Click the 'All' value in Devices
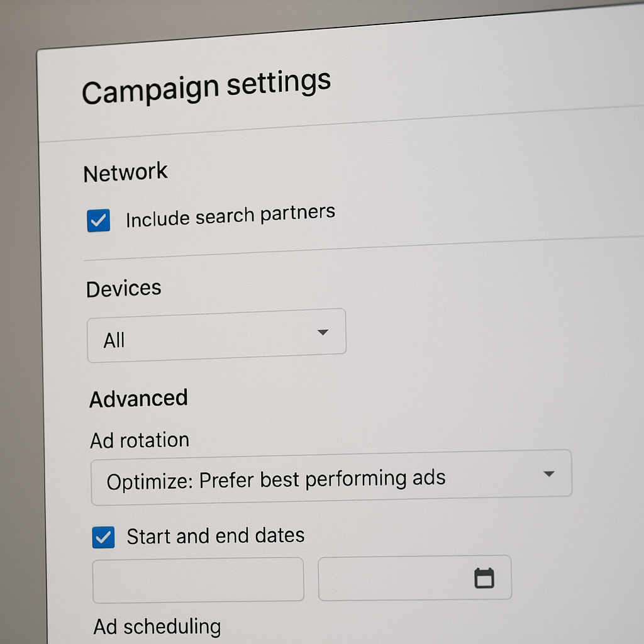Screen dimensions: 644x644 pos(114,340)
